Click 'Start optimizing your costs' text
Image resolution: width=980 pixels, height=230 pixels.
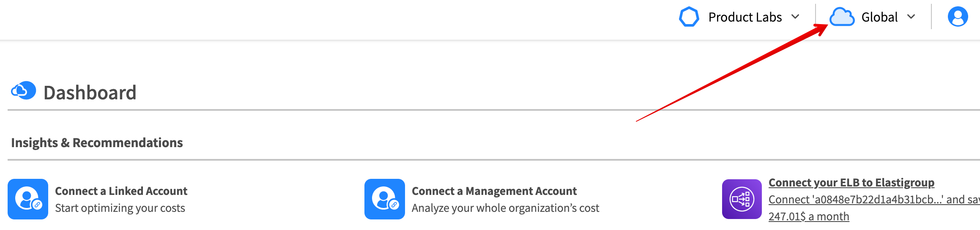pos(120,208)
